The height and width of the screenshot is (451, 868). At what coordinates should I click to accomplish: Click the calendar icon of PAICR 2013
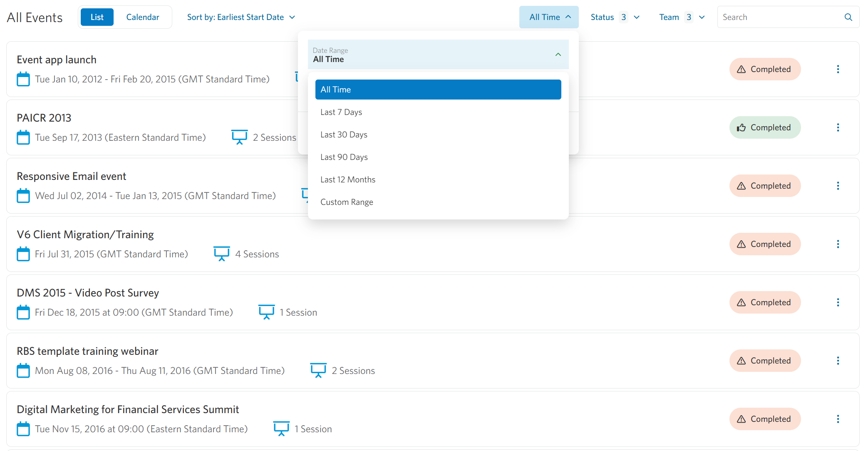tap(23, 137)
